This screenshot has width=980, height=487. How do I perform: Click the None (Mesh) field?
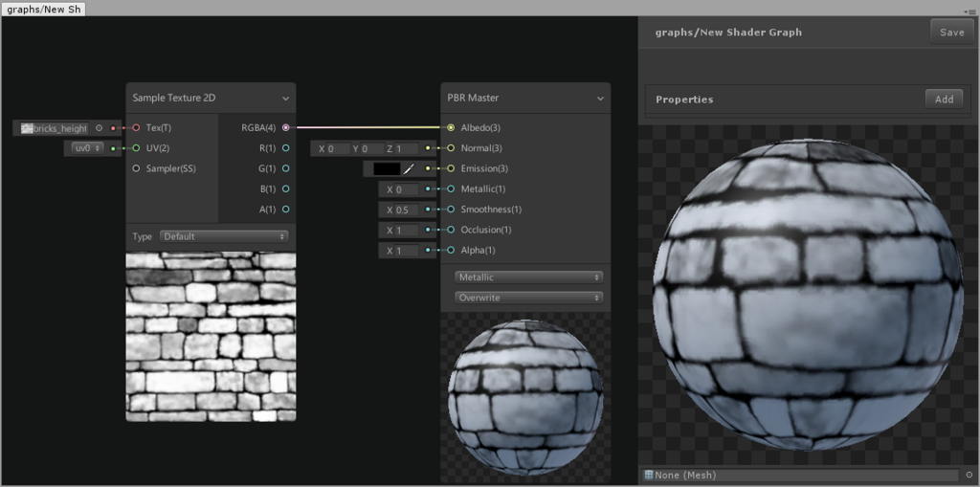801,476
